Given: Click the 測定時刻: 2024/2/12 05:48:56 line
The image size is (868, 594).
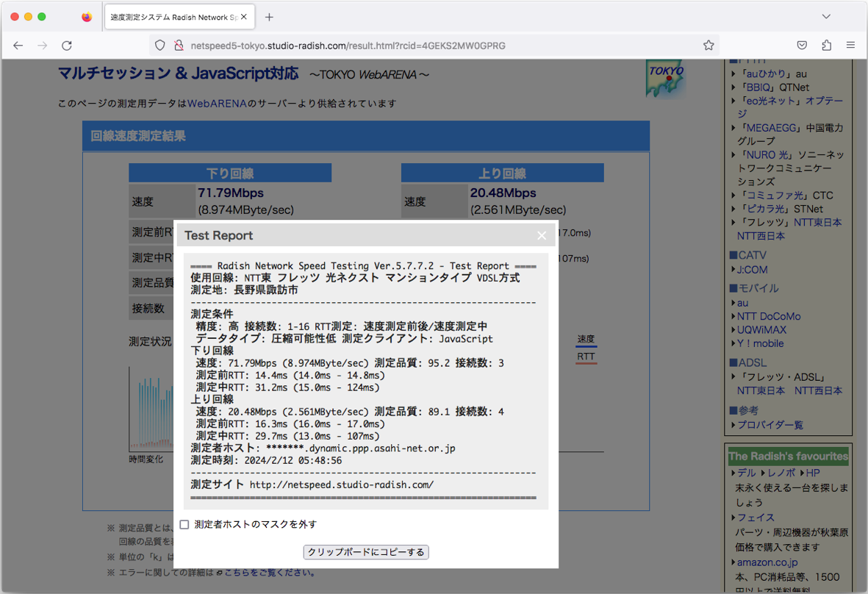Looking at the screenshot, I should pos(266,461).
